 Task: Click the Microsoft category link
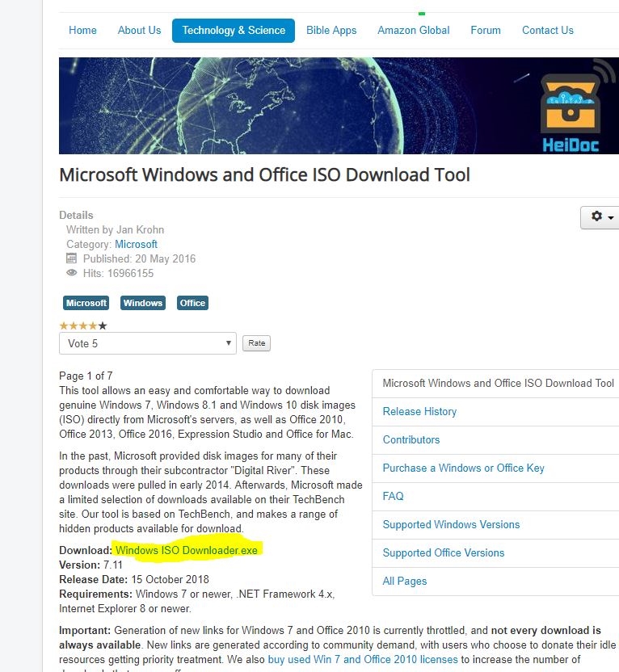tap(136, 244)
